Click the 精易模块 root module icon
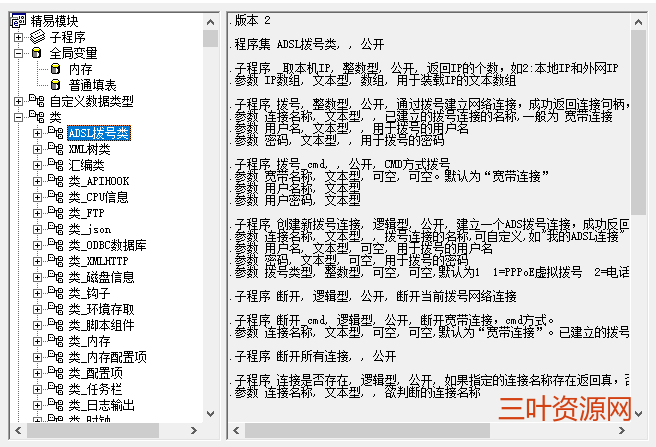This screenshot has width=656, height=447. [17, 20]
